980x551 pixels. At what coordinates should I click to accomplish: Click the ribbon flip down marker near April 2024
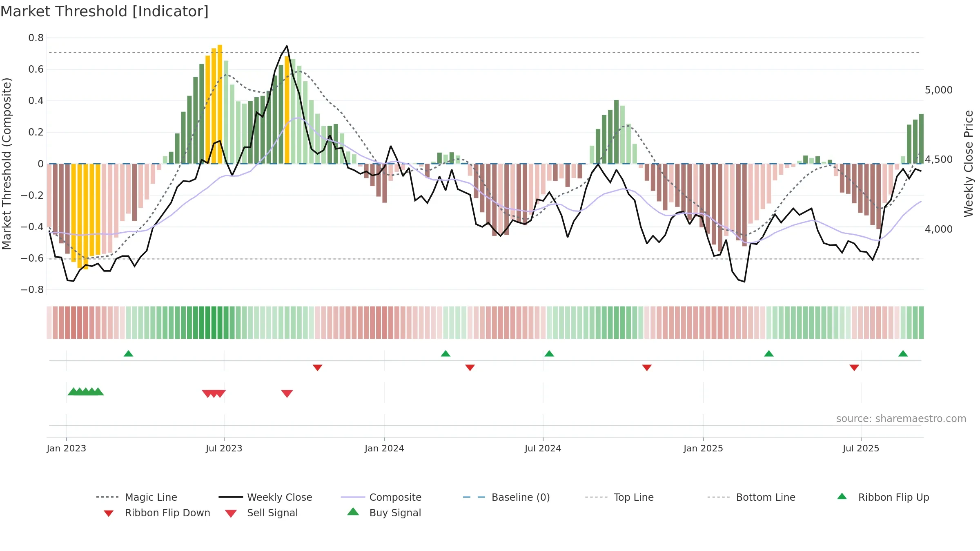[x=470, y=368]
